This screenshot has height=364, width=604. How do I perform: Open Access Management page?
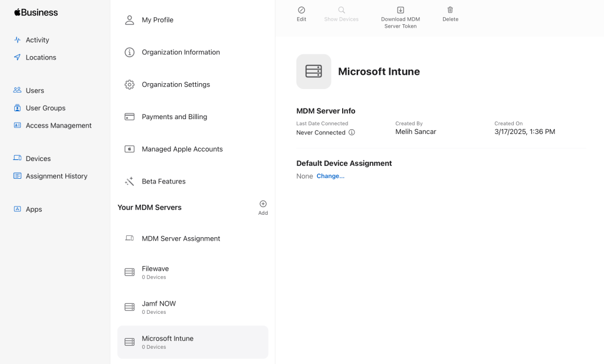pyautogui.click(x=58, y=126)
